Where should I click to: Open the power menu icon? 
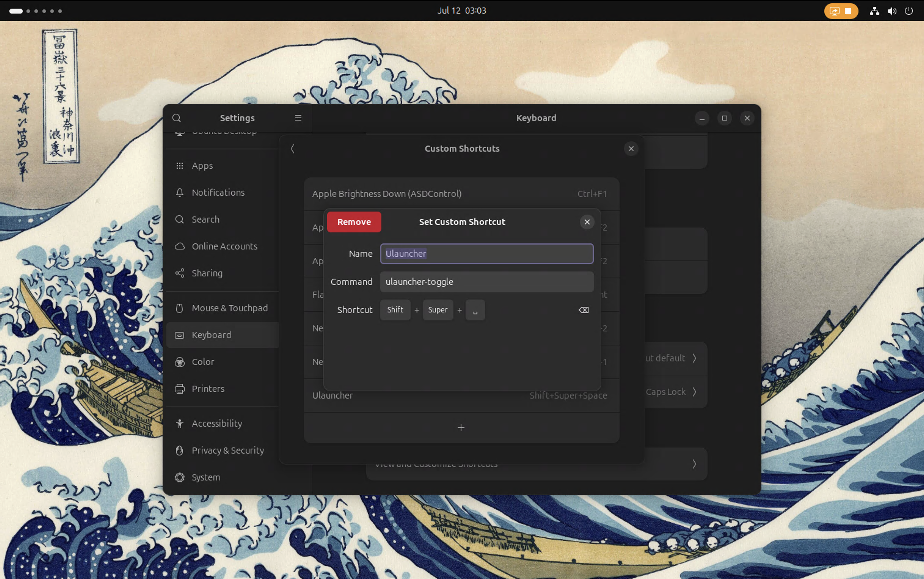(x=909, y=11)
